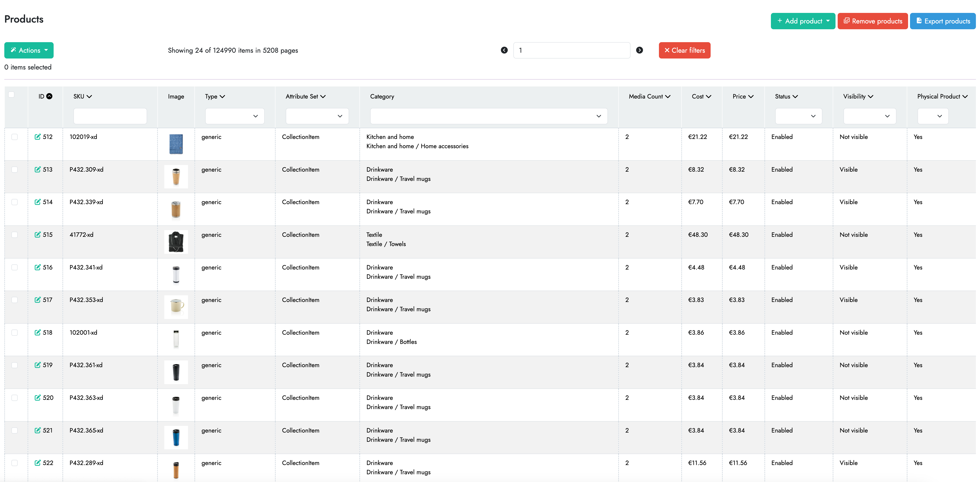Open the Visibility filter dropdown
Image resolution: width=980 pixels, height=482 pixels.
869,116
